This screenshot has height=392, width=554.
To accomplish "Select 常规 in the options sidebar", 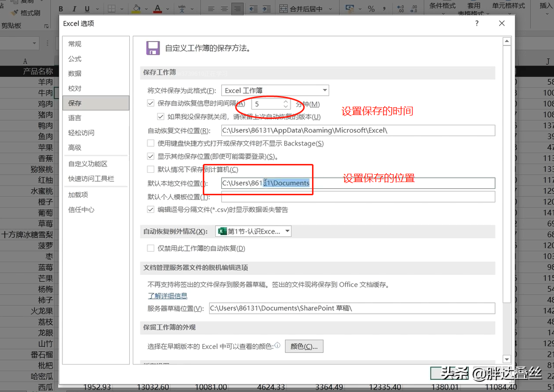I will (96, 44).
